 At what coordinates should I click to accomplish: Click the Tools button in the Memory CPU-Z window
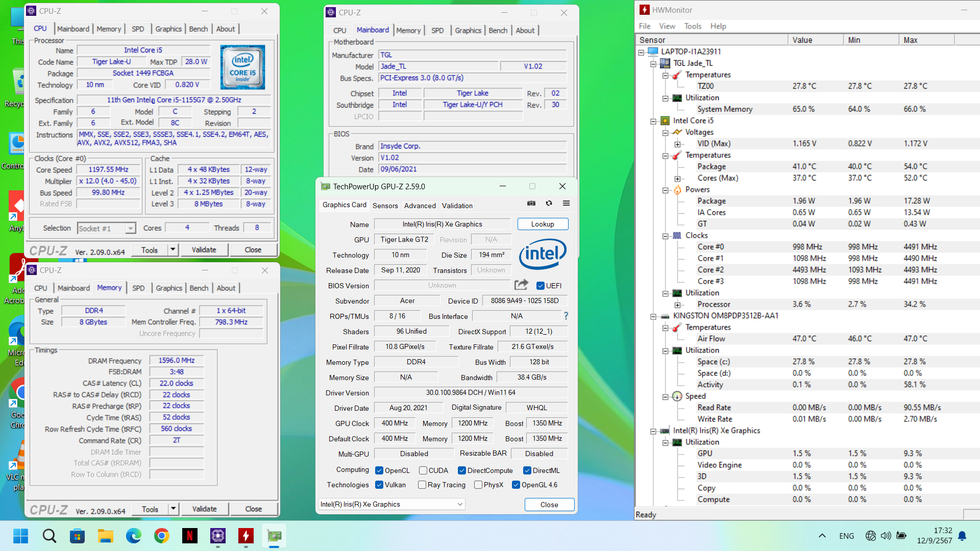tap(150, 509)
